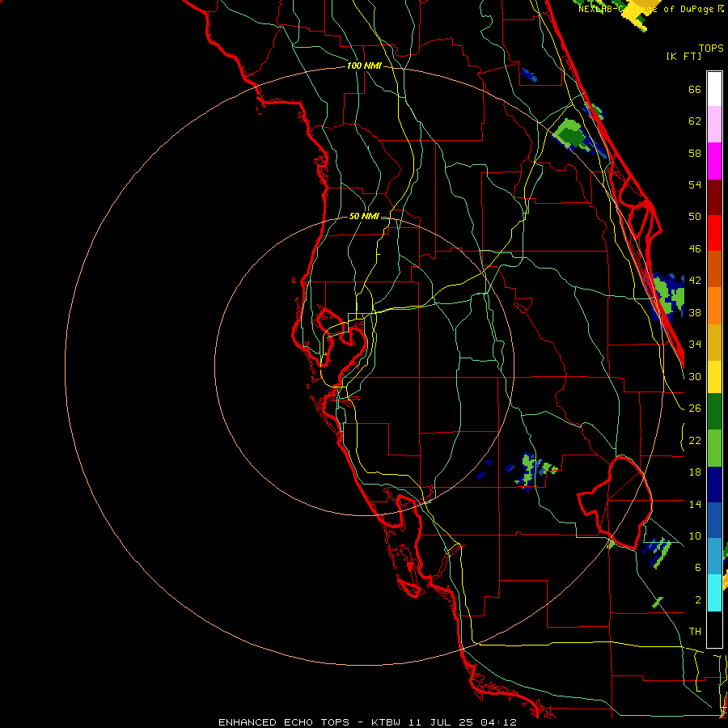Click the "ENHANCED ECHO TOPS" product title

(x=284, y=722)
